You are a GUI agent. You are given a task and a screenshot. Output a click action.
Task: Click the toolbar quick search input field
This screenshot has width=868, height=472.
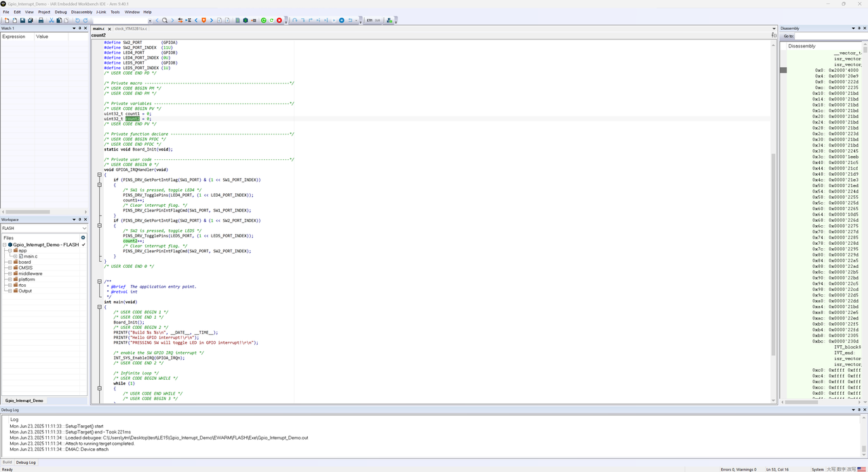[x=119, y=20]
